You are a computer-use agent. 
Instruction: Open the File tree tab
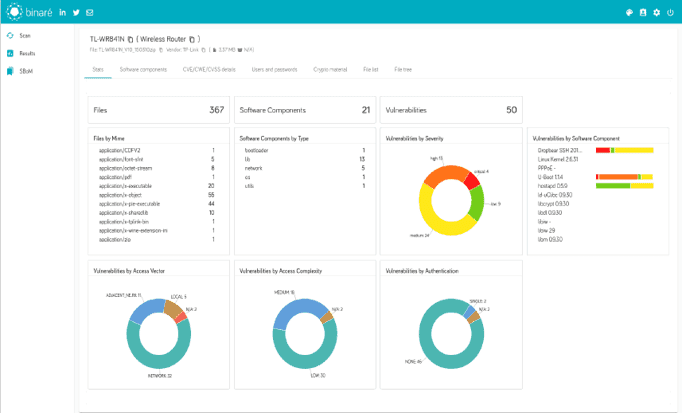[x=405, y=70]
